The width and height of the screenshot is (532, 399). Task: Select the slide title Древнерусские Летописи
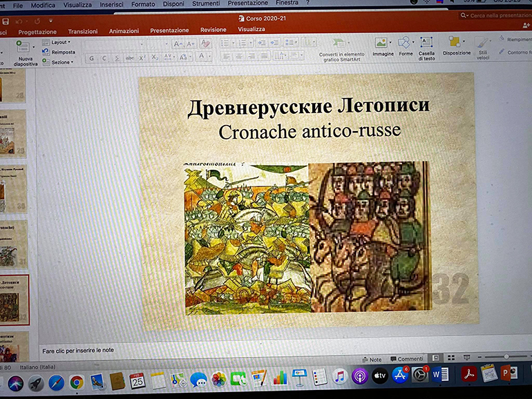pos(308,108)
